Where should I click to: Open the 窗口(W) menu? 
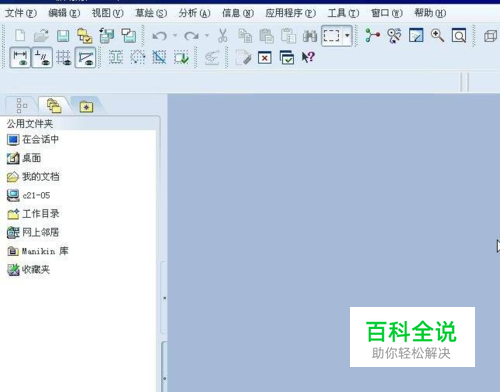[387, 13]
